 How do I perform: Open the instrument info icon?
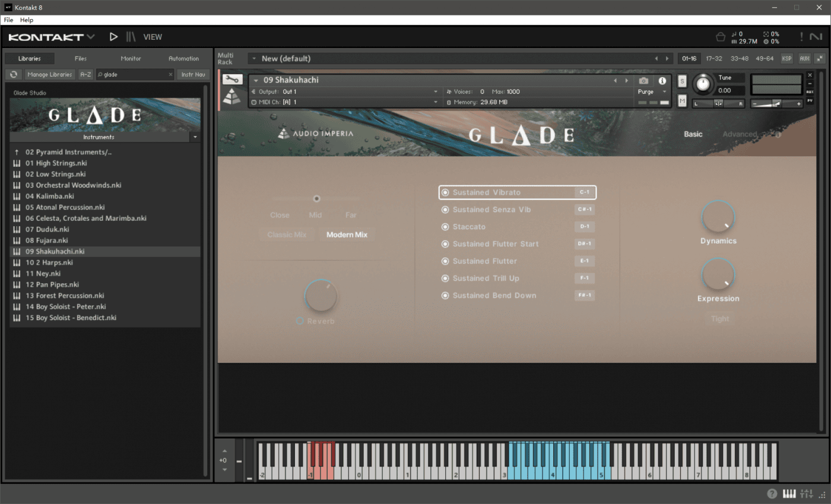point(662,81)
